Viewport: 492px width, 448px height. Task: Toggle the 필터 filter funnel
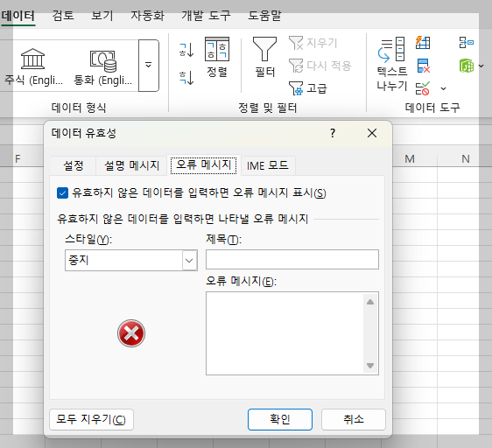click(x=265, y=58)
